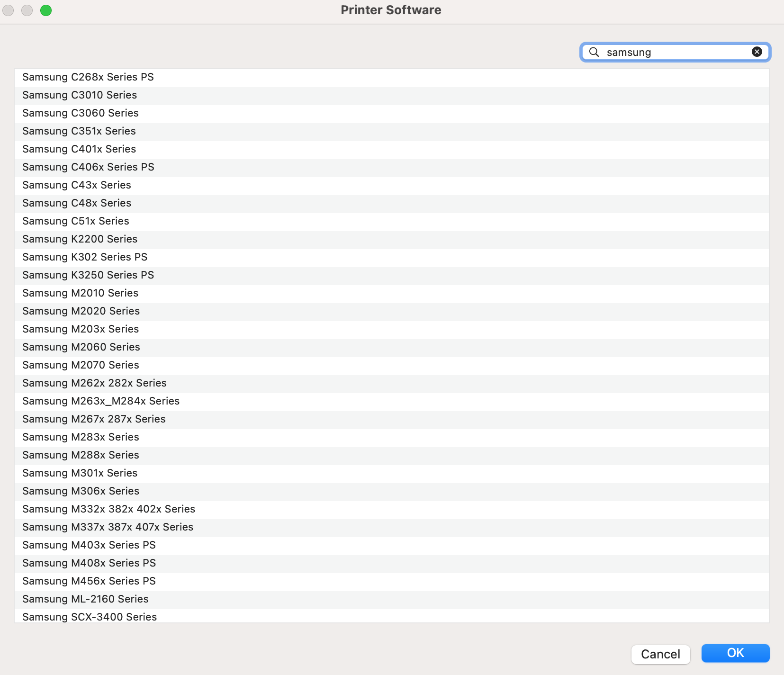Select Samsung C268x Series PS
This screenshot has height=675, width=784.
coord(392,77)
